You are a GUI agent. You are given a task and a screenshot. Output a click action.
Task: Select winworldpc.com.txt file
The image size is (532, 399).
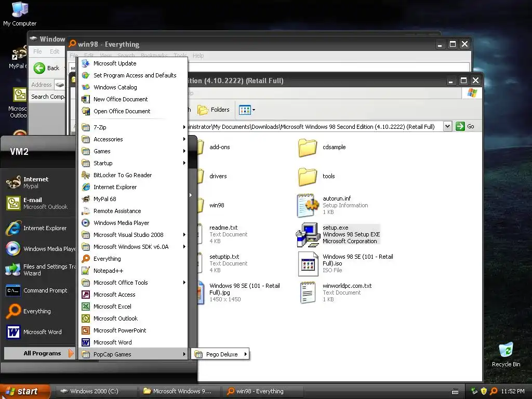tap(336, 292)
